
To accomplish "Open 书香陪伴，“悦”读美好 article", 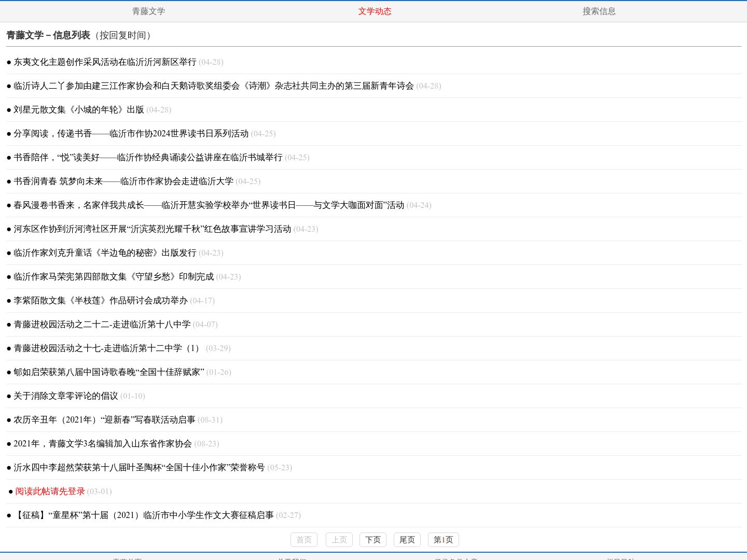I will click(148, 157).
